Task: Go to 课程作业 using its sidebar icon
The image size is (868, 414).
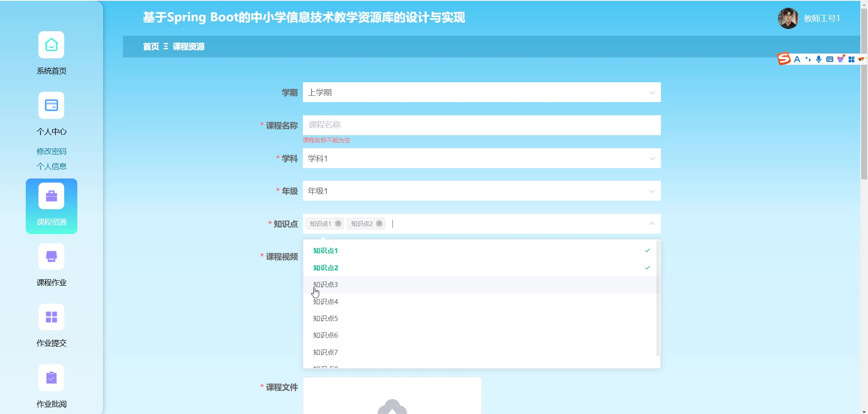Action: coord(51,256)
